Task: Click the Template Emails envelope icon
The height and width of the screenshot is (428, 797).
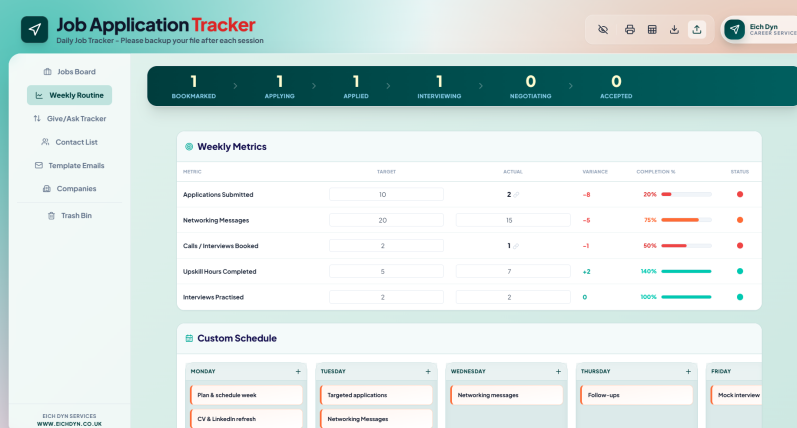Action: (x=39, y=165)
